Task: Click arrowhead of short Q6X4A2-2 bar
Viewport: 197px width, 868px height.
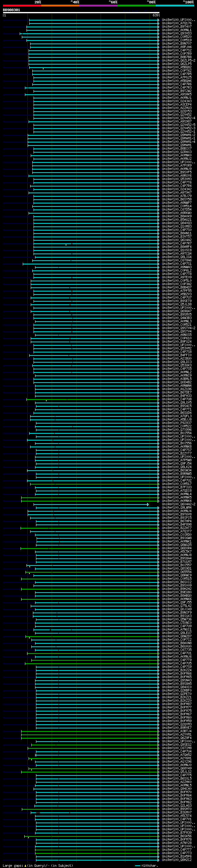Action: [x=148, y=504]
